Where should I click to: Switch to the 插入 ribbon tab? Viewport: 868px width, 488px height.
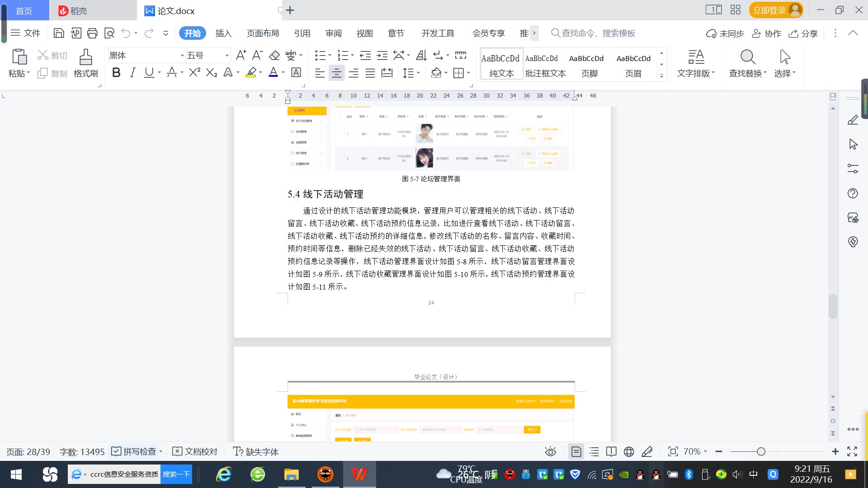click(223, 33)
